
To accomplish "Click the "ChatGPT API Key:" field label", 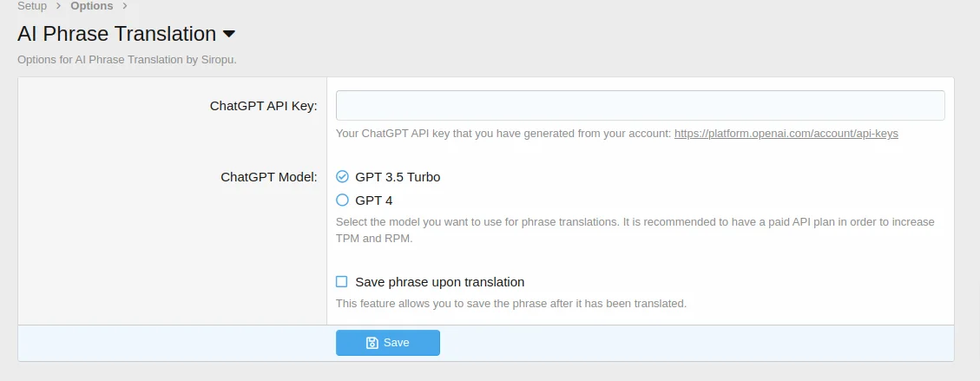I will pyautogui.click(x=263, y=106).
